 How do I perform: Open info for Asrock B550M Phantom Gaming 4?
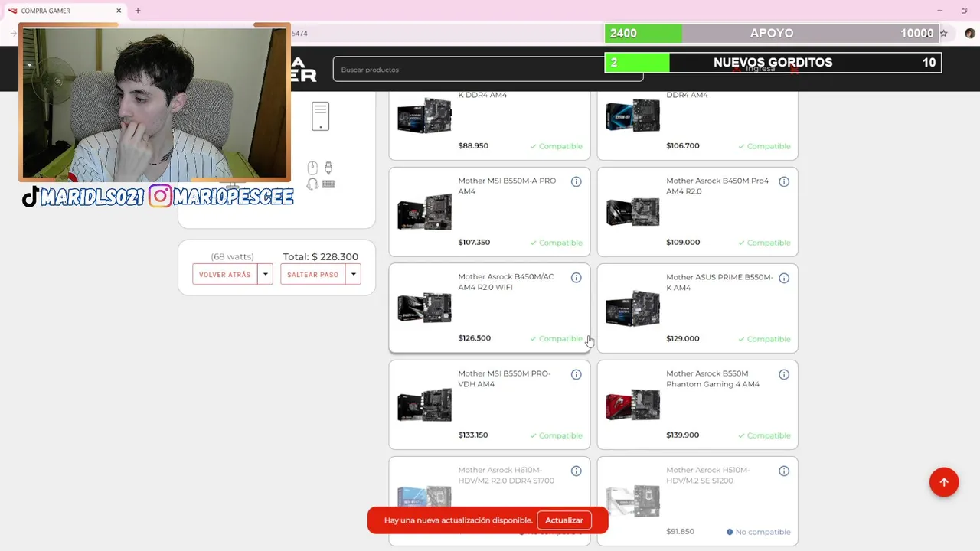point(784,374)
